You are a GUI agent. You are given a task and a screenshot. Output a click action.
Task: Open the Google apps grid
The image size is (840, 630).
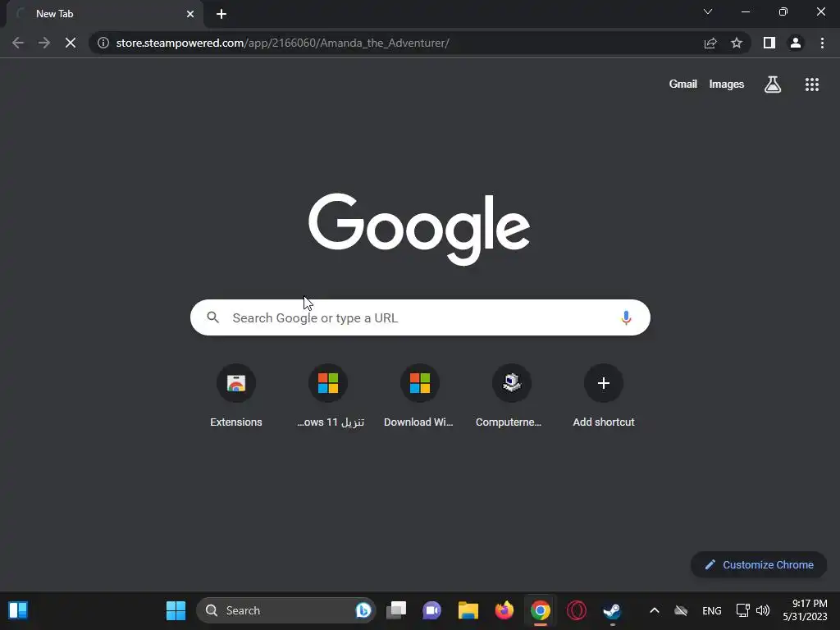(811, 84)
